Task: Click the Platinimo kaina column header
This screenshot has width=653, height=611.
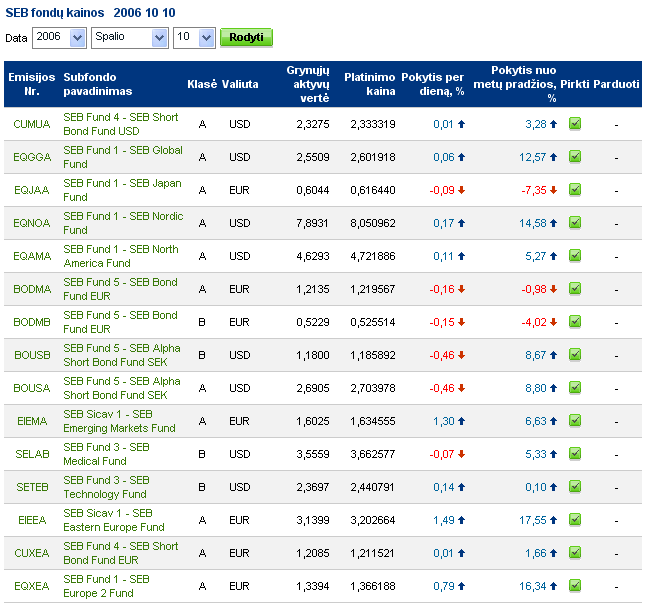Action: tap(369, 84)
